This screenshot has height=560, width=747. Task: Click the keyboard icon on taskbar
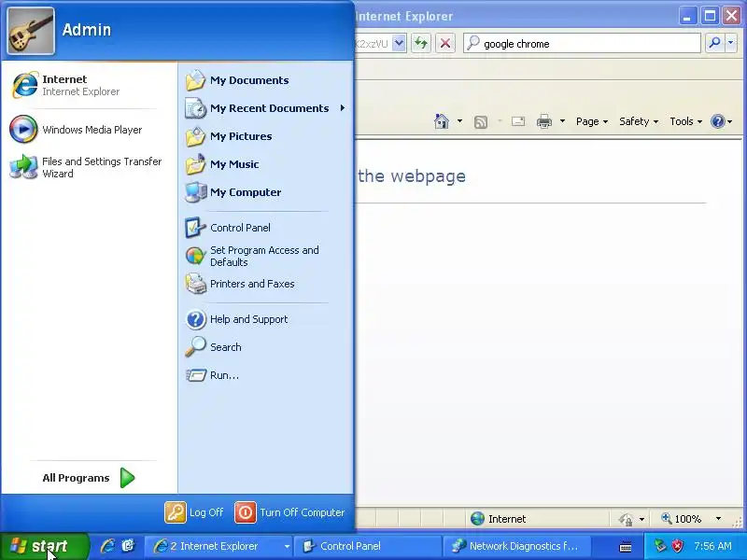click(x=626, y=547)
